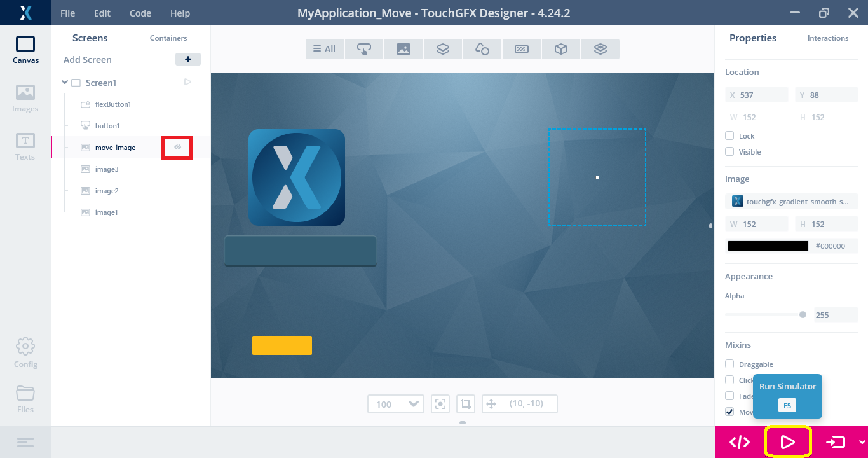
Task: Open the Canvas view in sidebar
Action: pyautogui.click(x=25, y=50)
